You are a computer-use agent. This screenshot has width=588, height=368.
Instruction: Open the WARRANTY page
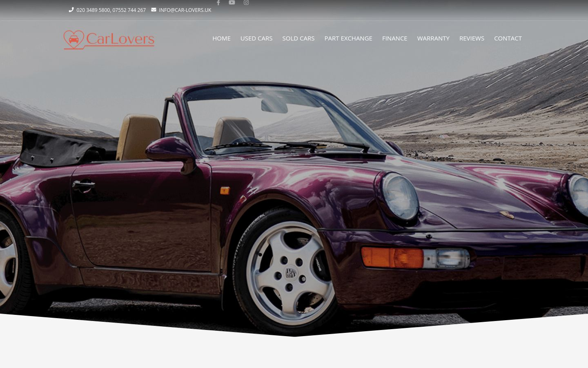(x=433, y=38)
